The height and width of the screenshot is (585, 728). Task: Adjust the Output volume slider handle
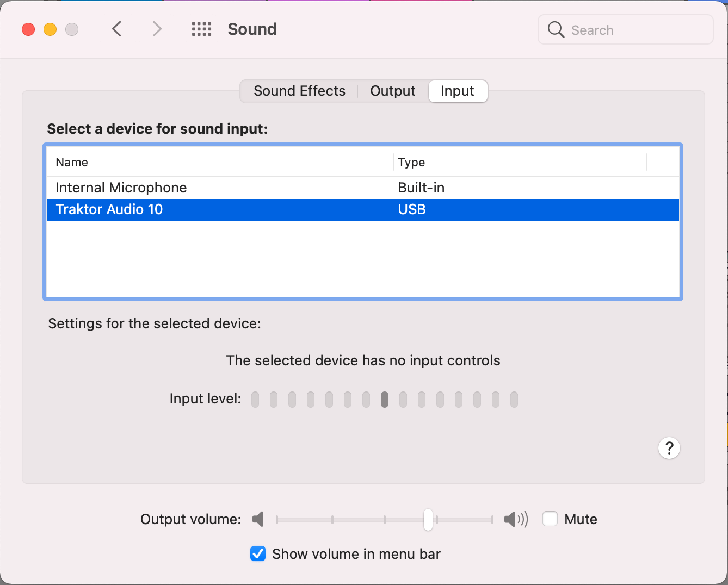(428, 519)
